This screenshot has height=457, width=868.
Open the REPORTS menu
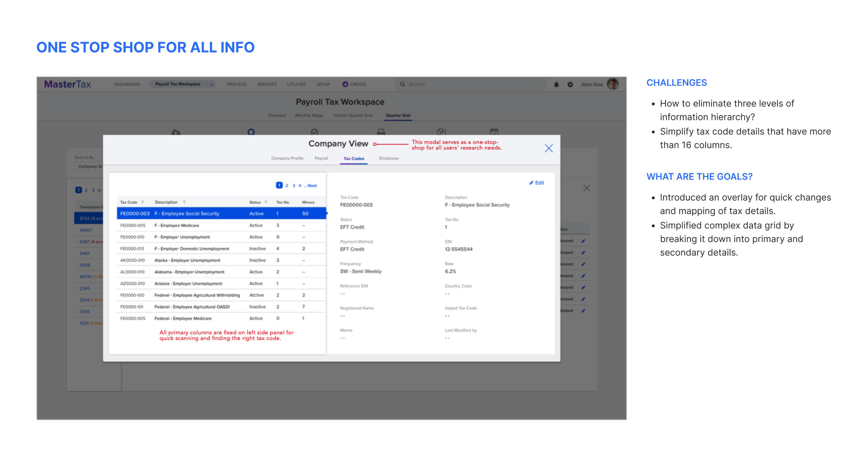pos(267,84)
